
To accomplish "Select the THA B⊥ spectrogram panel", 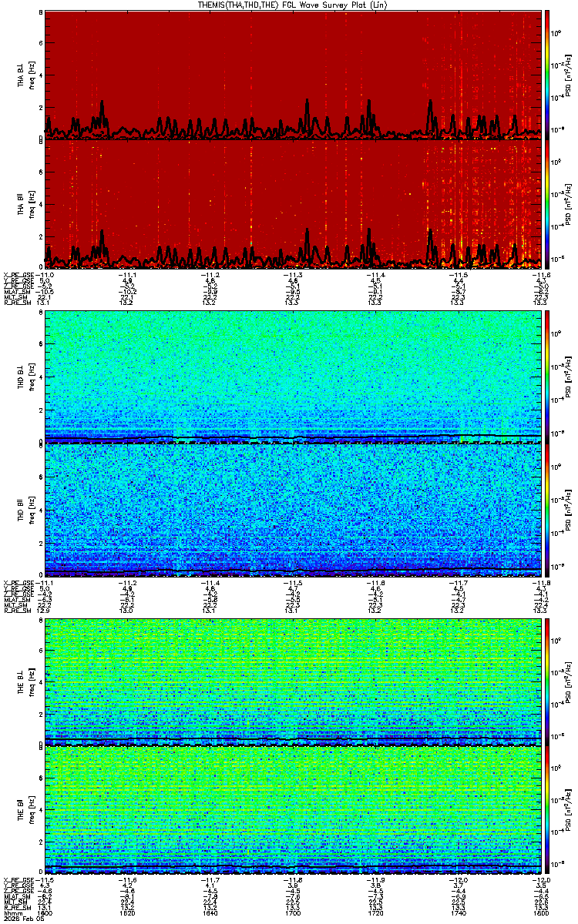I will pos(294,75).
